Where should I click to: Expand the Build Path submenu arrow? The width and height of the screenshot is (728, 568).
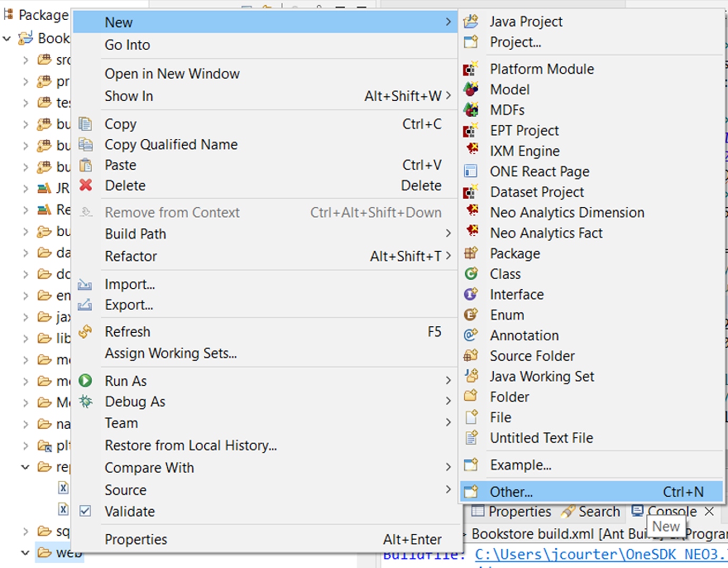coord(448,234)
